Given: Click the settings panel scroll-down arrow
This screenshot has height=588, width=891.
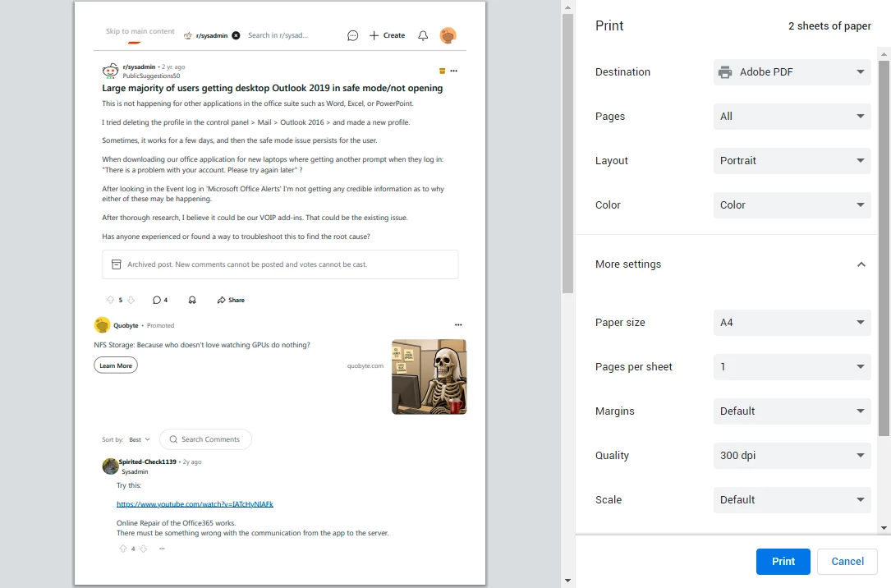Looking at the screenshot, I should pos(884,528).
